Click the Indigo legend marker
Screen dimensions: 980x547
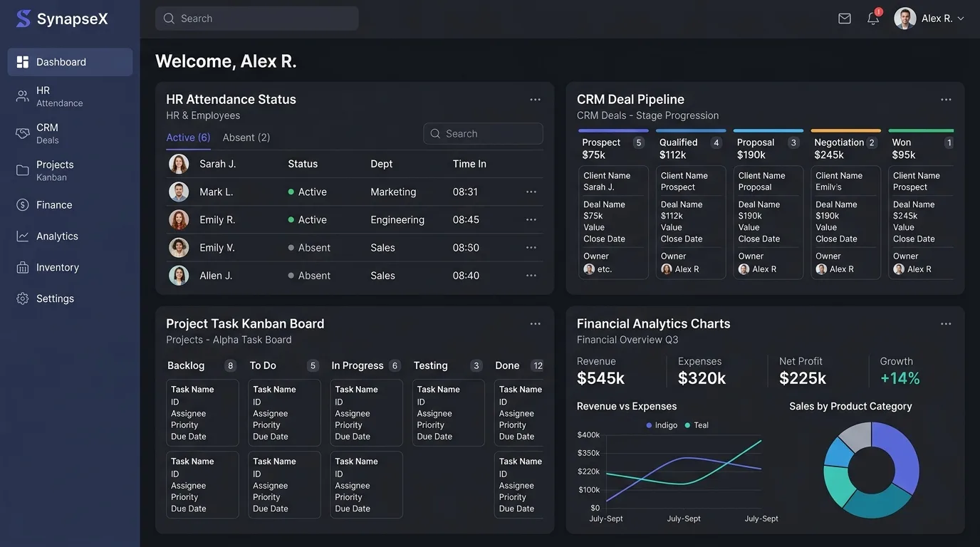649,425
